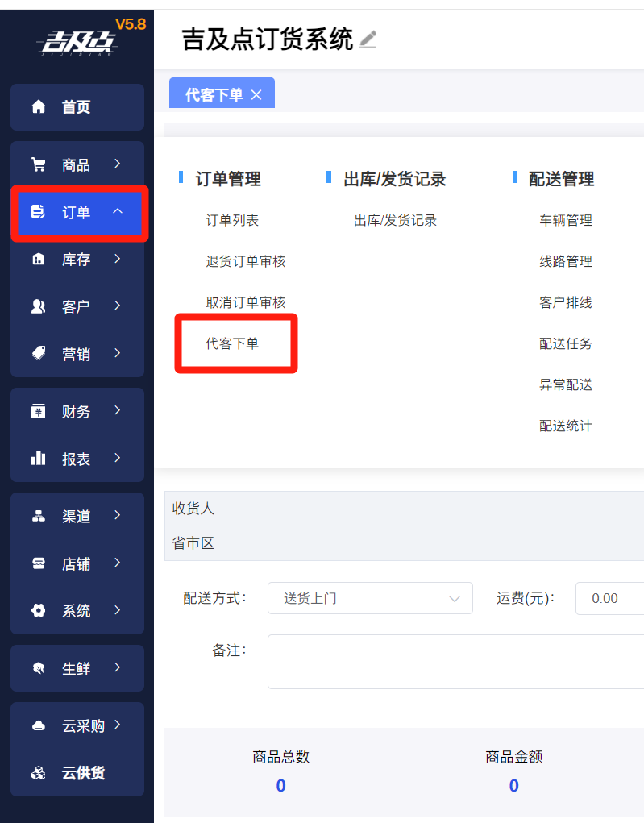Click into the 备注 text area
This screenshot has width=644, height=823.
point(455,661)
